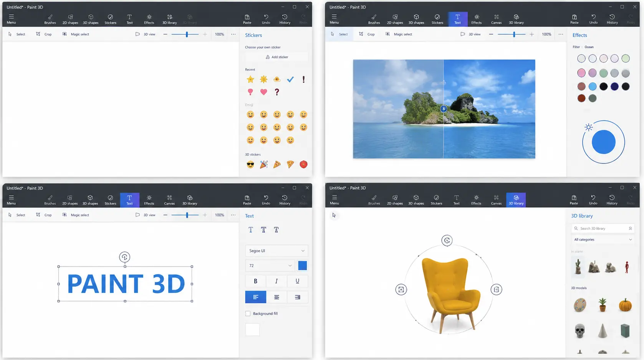Open Brushes in top-left Stickers window

pyautogui.click(x=50, y=19)
